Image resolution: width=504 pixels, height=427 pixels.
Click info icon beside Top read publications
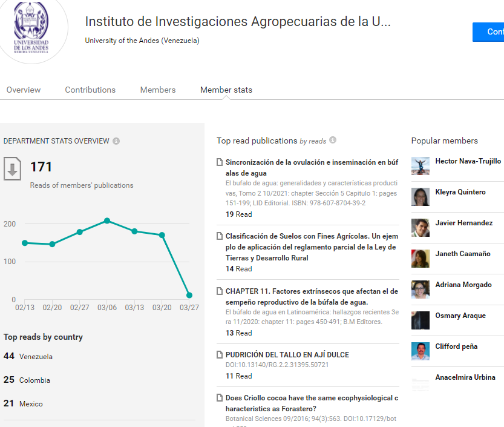tap(333, 140)
